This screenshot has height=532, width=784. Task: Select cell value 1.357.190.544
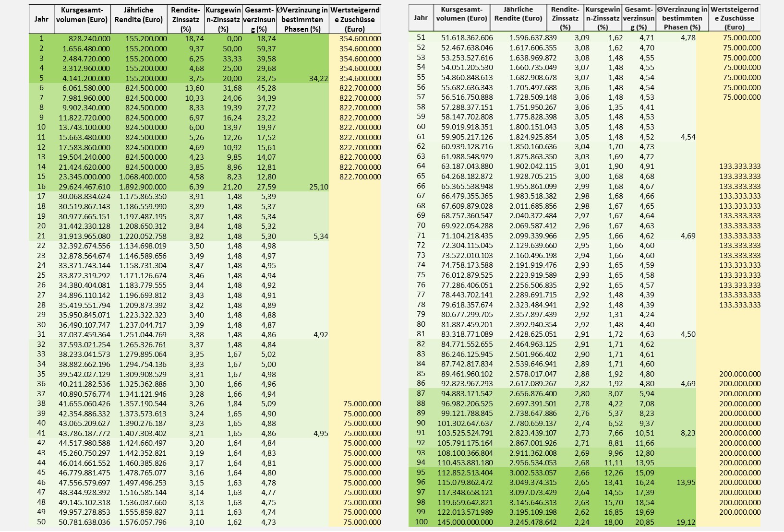[x=143, y=404]
